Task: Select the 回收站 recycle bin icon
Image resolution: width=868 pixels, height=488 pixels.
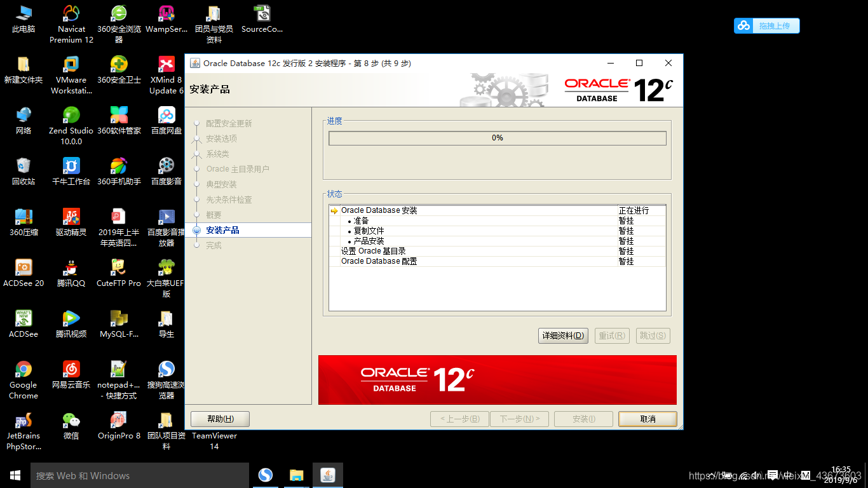Action: [x=24, y=171]
